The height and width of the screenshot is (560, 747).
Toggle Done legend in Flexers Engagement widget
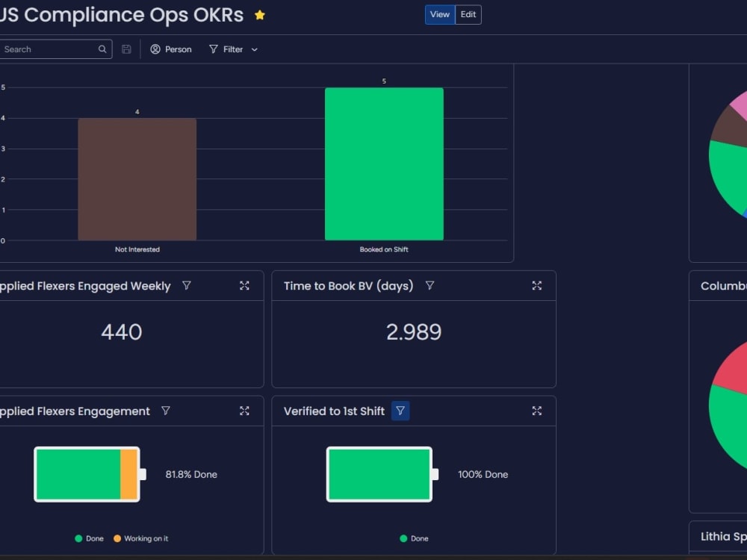pos(89,538)
